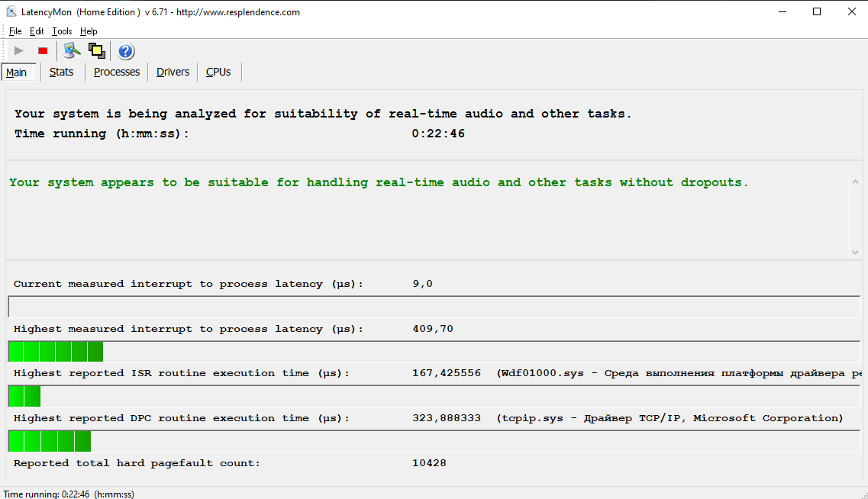Click the 'Your system is being analyzed' line
Screen dimensions: 868x499
tap(323, 114)
